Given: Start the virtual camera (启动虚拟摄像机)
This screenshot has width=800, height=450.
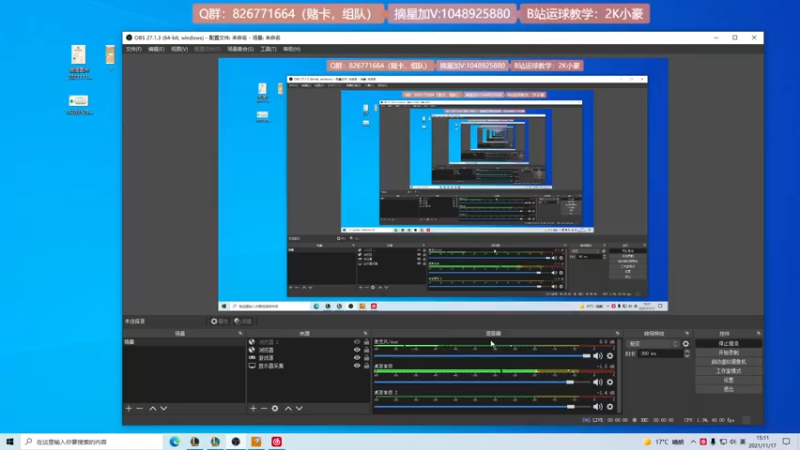Looking at the screenshot, I should 729,362.
